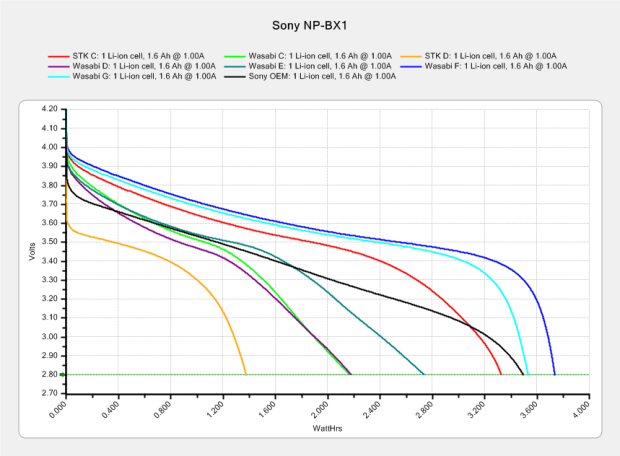Click the cyan Wasabi G legend line swatch
This screenshot has height=456, width=620.
[x=59, y=77]
